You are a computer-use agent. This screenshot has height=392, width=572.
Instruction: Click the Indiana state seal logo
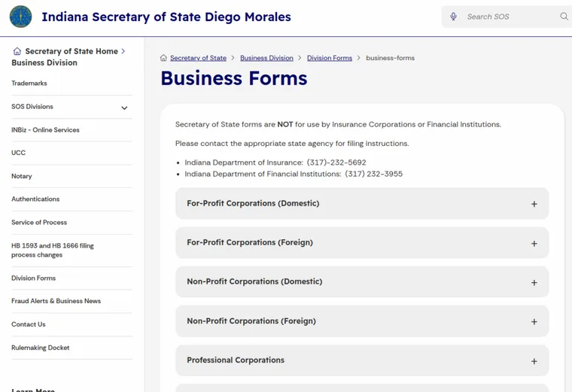click(20, 17)
